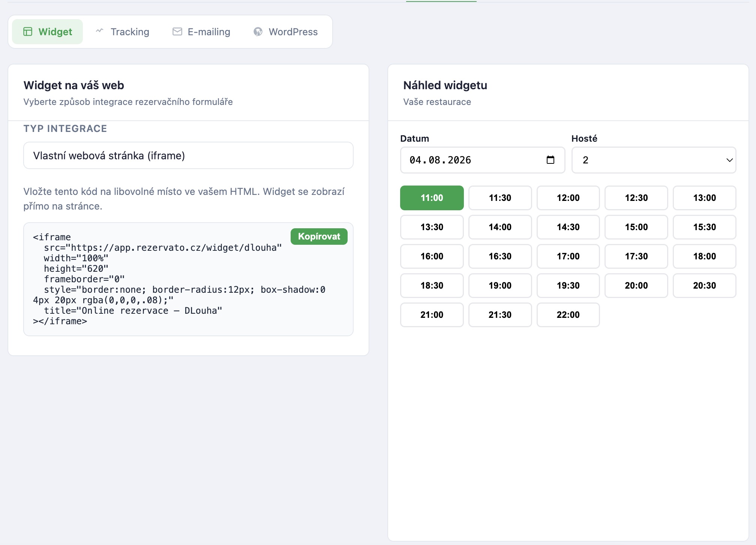Click the Widget layout icon

coord(28,32)
